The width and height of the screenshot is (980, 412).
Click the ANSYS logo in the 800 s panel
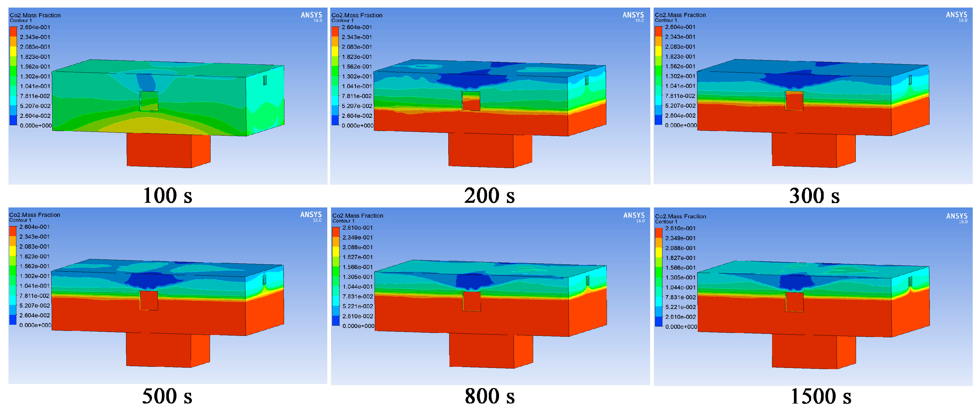[634, 216]
